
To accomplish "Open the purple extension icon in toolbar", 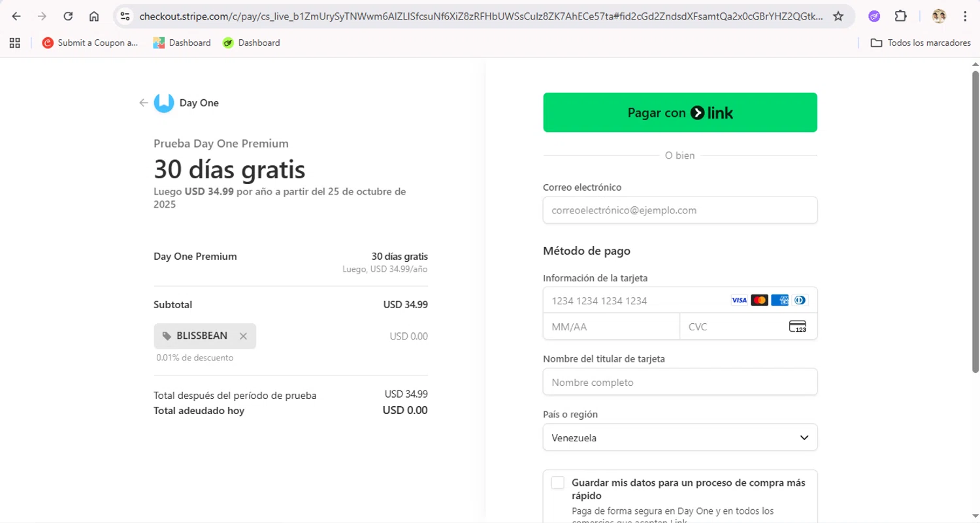I will pos(874,16).
